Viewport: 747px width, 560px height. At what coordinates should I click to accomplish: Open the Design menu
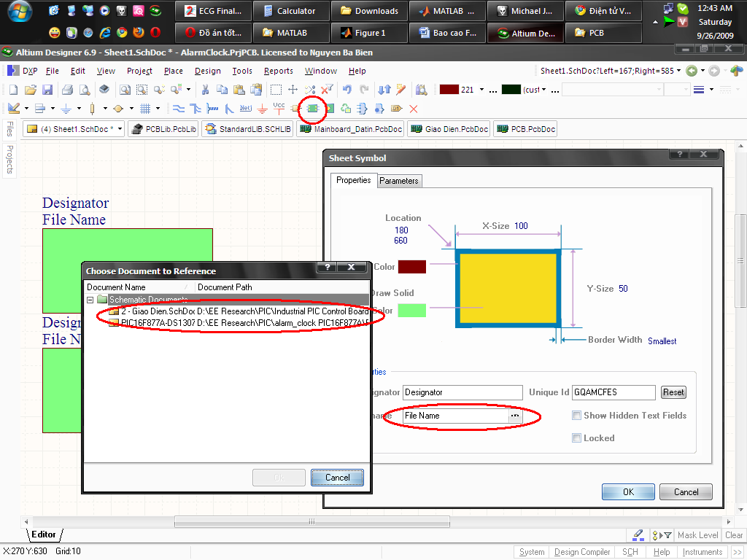[x=207, y=71]
